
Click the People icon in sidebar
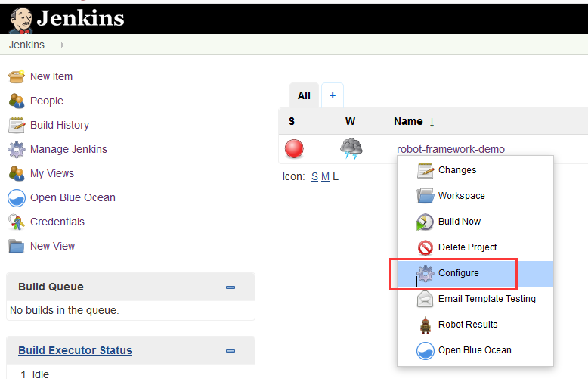pos(17,101)
